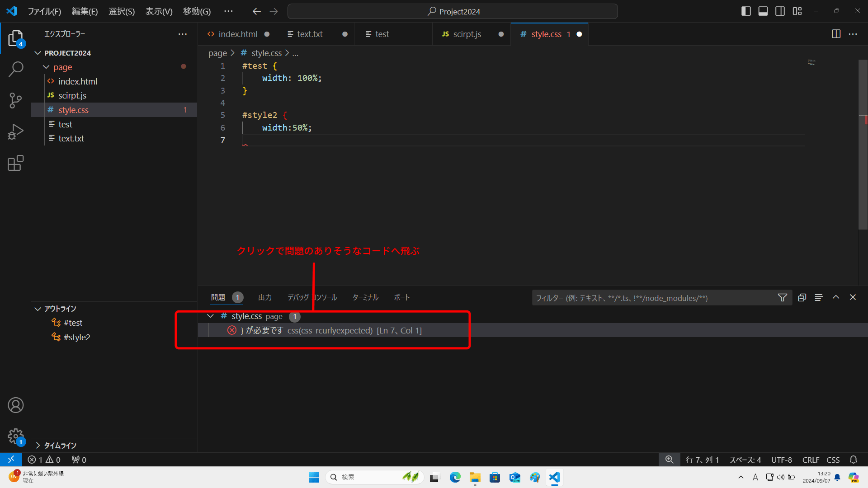868x488 pixels.
Task: Split the editor to the right
Action: 836,34
